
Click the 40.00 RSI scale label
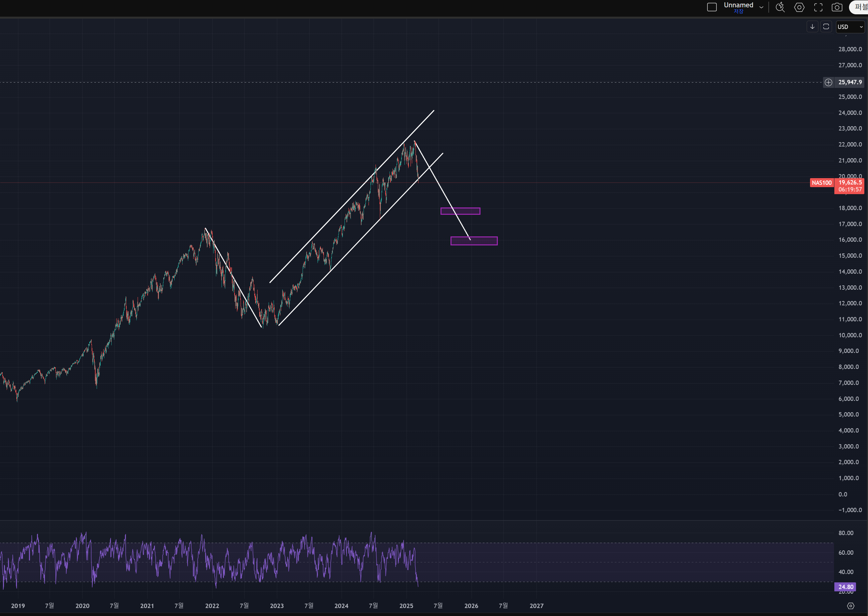tap(846, 572)
